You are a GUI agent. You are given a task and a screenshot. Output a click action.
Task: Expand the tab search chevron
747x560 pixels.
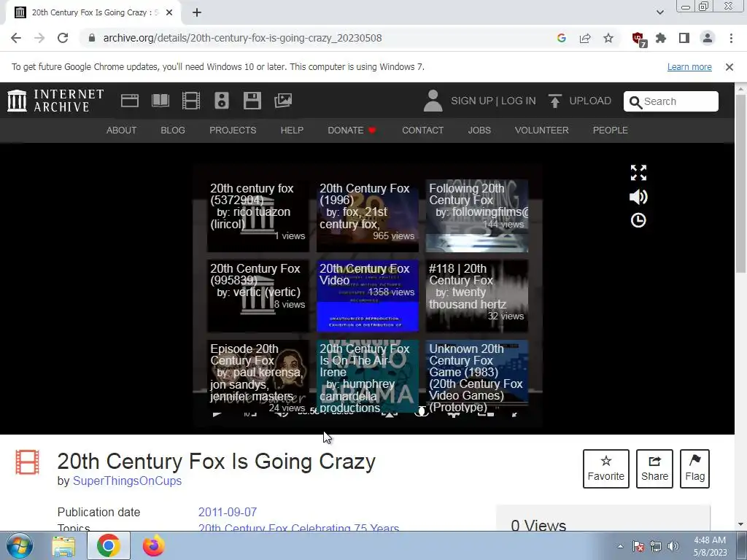[659, 12]
